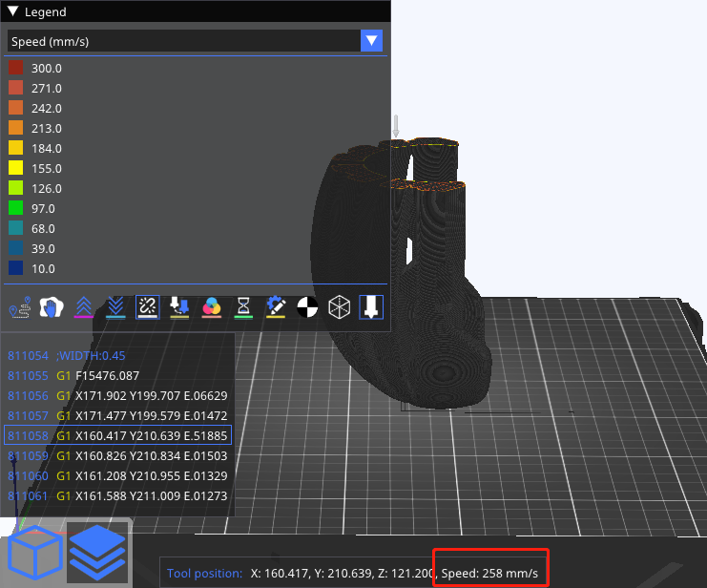Click the tool changes icon
Screen dimensions: 707x588
pos(179,306)
